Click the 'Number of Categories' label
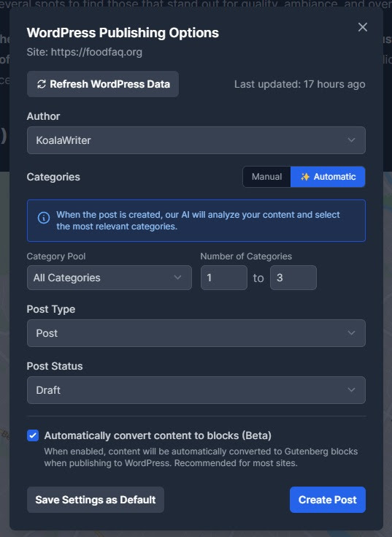 pyautogui.click(x=246, y=256)
